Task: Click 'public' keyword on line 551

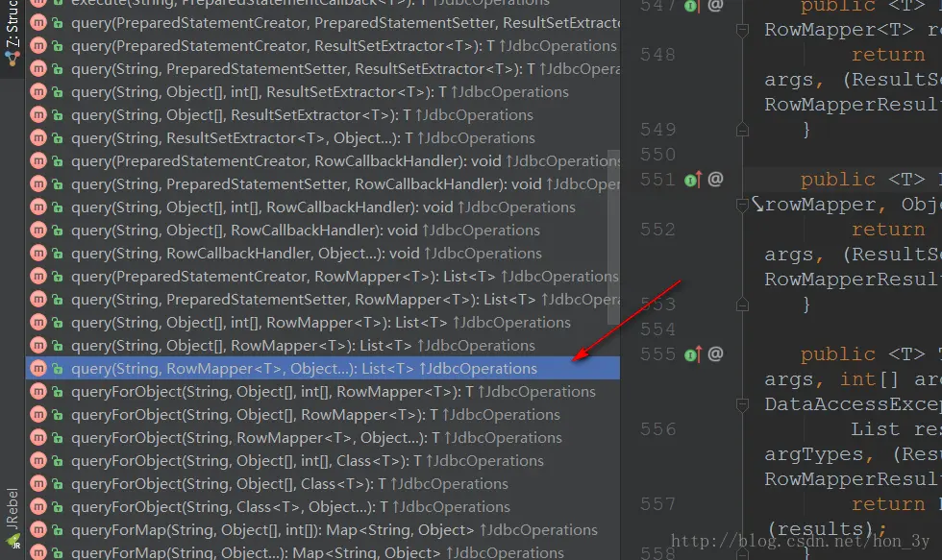Action: tap(837, 180)
